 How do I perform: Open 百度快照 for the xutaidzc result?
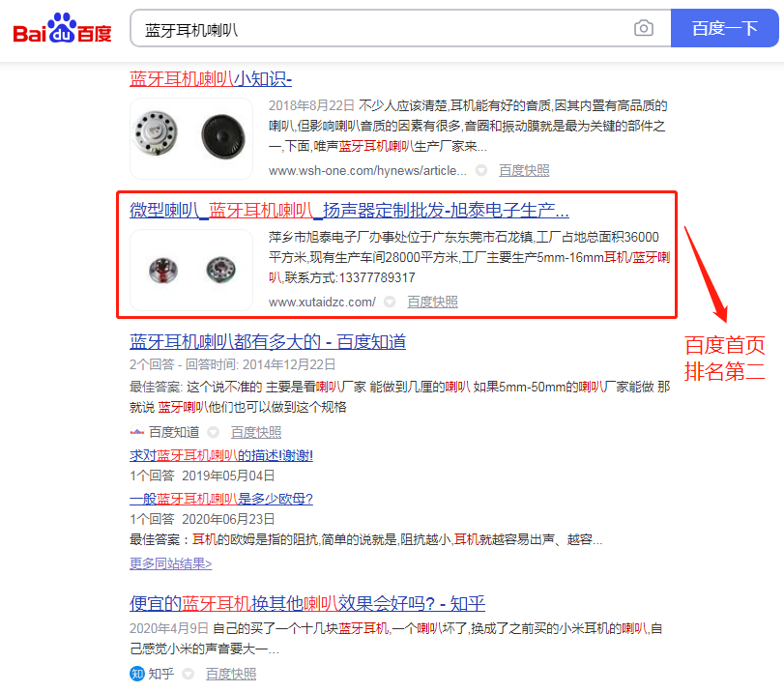[x=432, y=302]
